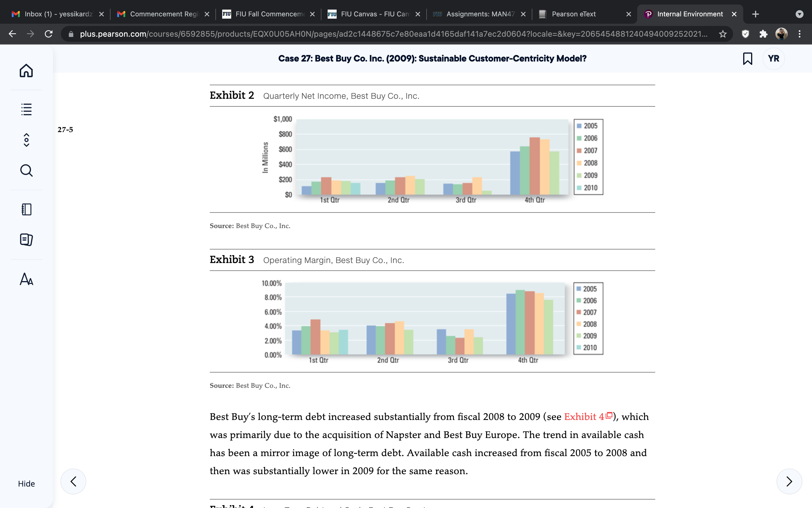Close the FIU Canvas tab

[418, 14]
